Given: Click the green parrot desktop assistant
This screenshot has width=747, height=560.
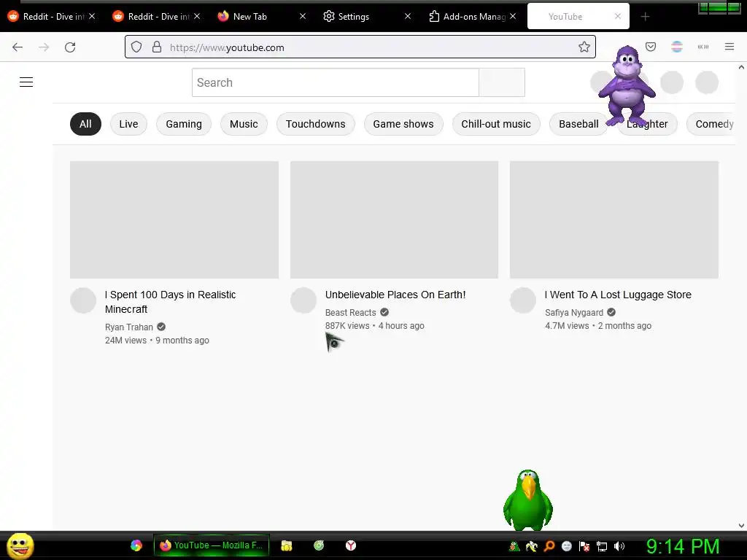Looking at the screenshot, I should point(528,500).
